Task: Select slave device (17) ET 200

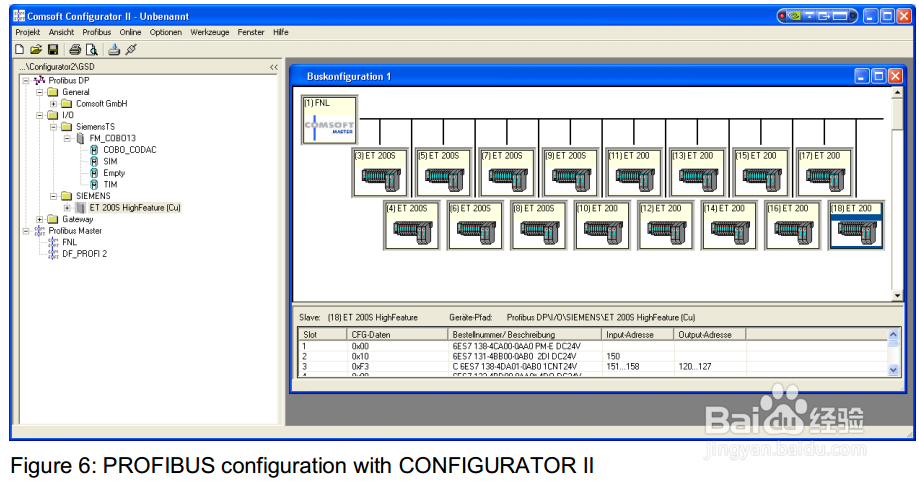Action: coord(825,172)
